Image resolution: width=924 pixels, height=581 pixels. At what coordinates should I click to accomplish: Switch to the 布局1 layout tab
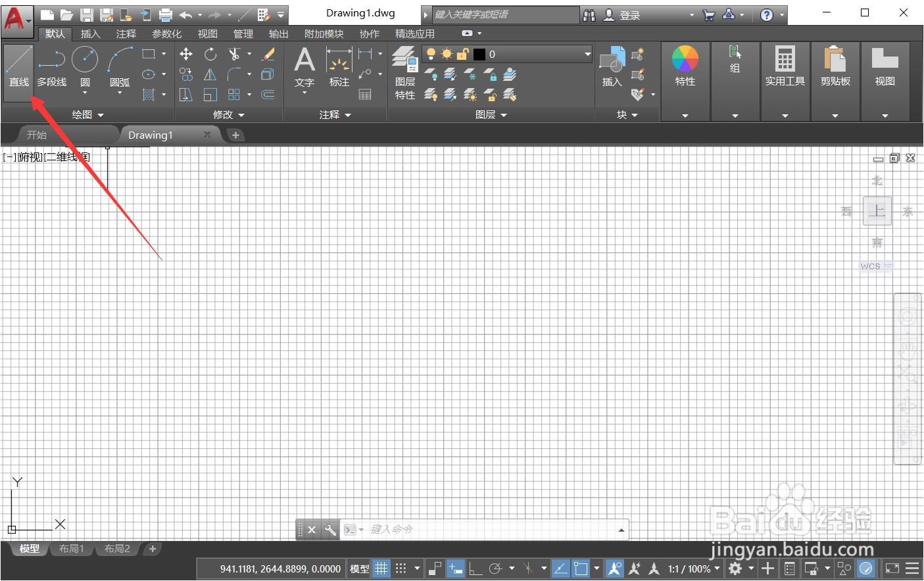pyautogui.click(x=72, y=548)
